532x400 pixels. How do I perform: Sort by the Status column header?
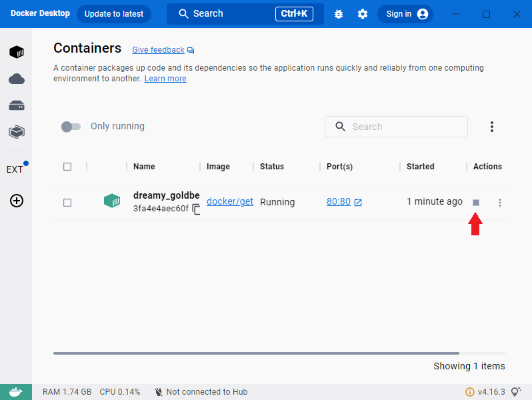tap(272, 167)
